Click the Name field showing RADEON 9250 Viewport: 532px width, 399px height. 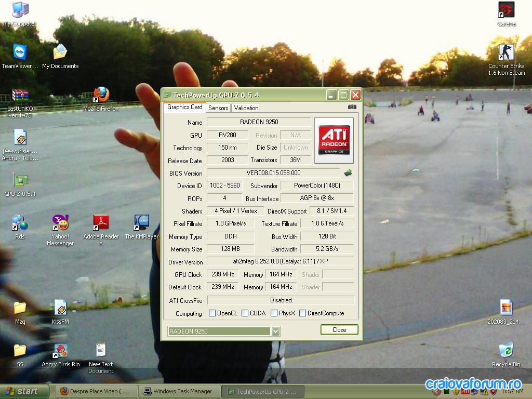coord(259,122)
